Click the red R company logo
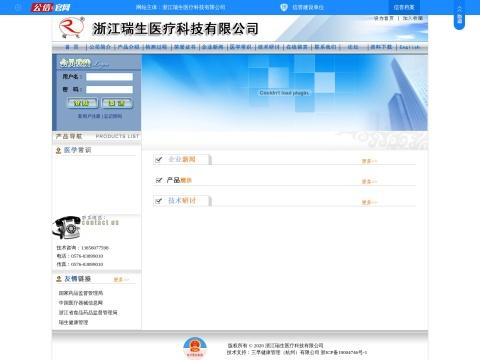480x360 pixels. 71,27
